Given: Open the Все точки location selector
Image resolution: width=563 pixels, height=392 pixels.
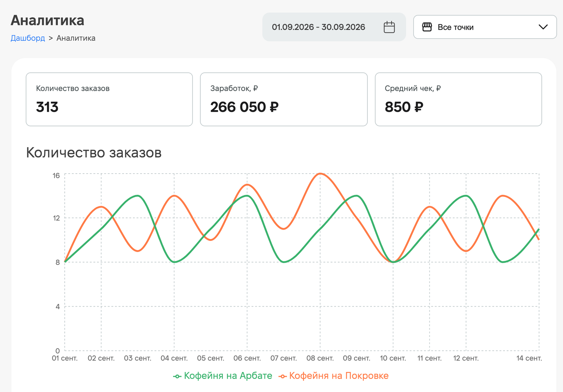Looking at the screenshot, I should (485, 27).
